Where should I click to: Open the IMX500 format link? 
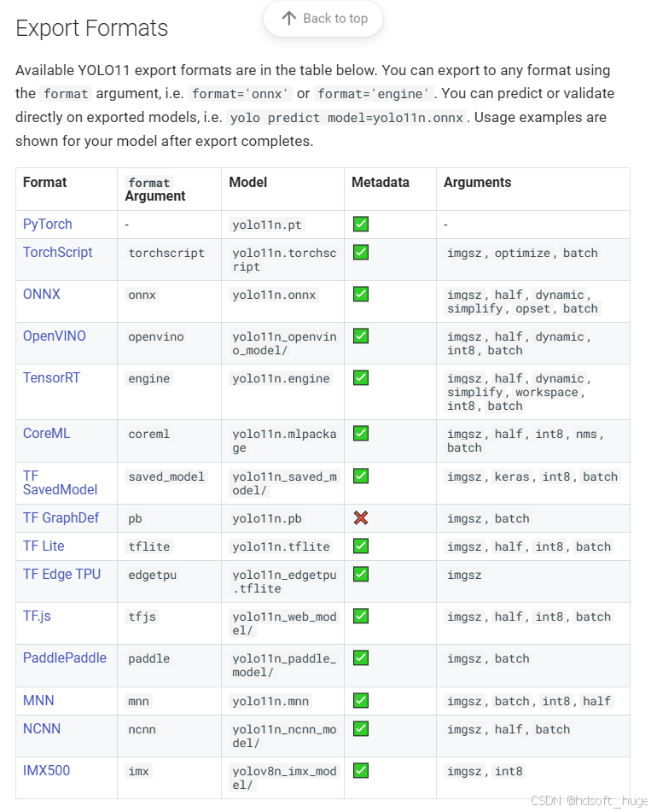tap(47, 770)
